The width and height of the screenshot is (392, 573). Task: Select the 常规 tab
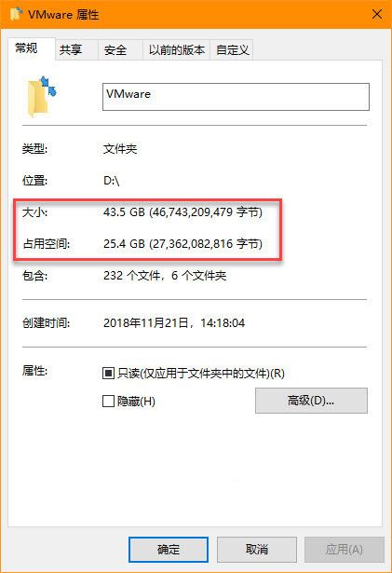(32, 48)
